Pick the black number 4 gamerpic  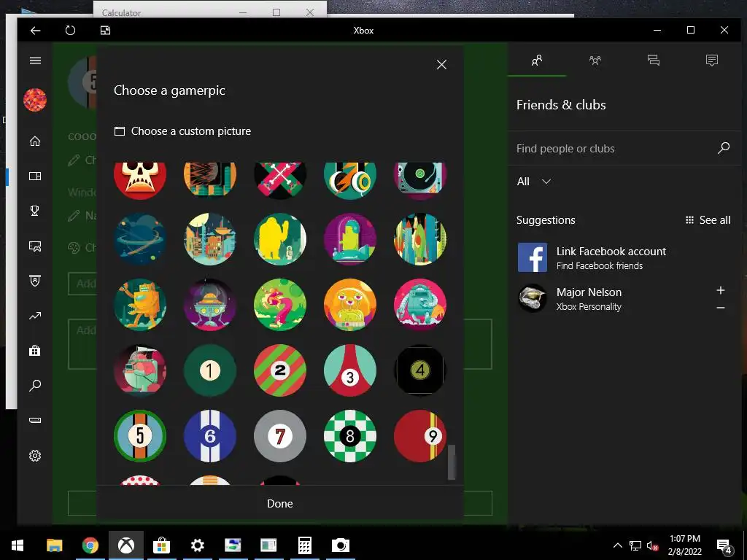coord(420,370)
